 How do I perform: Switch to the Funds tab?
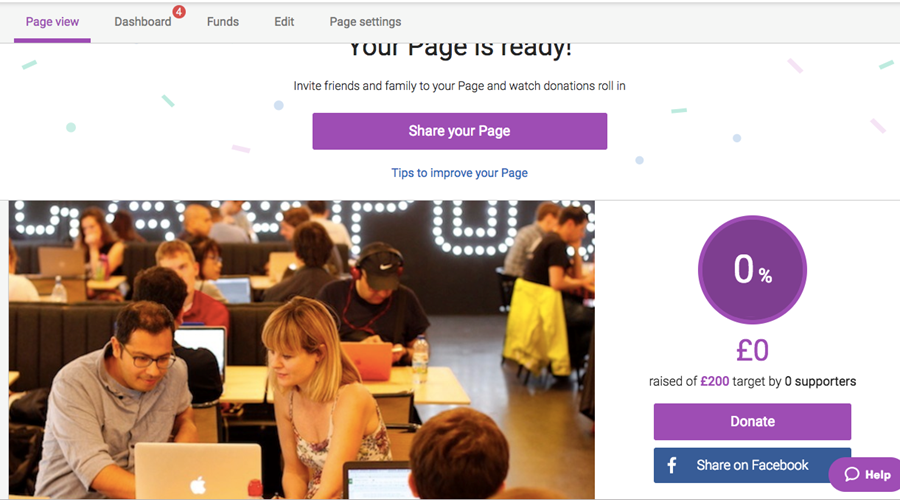[223, 22]
